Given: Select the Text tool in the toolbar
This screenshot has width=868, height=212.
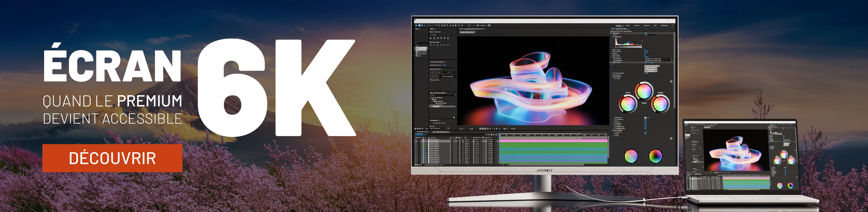Looking at the screenshot, I should (447, 25).
